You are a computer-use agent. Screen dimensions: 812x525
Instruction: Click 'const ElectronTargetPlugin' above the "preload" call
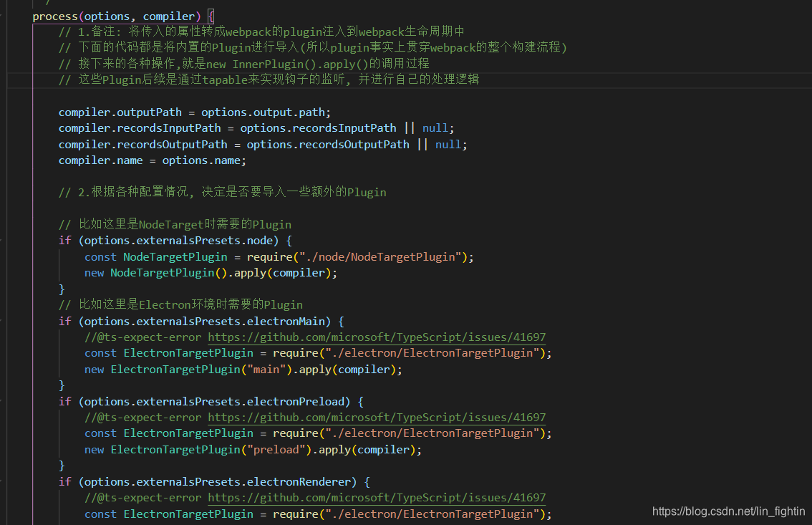(x=169, y=433)
